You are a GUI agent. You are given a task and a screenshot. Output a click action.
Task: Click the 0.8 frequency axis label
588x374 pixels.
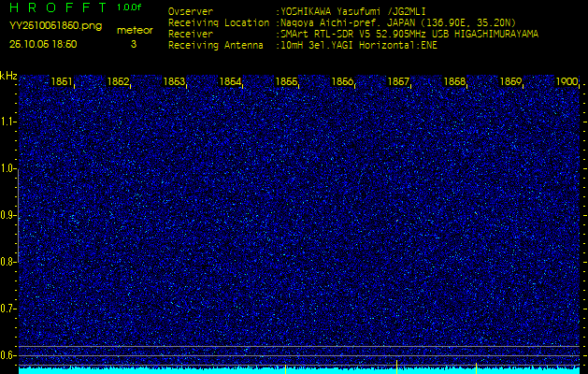point(8,262)
